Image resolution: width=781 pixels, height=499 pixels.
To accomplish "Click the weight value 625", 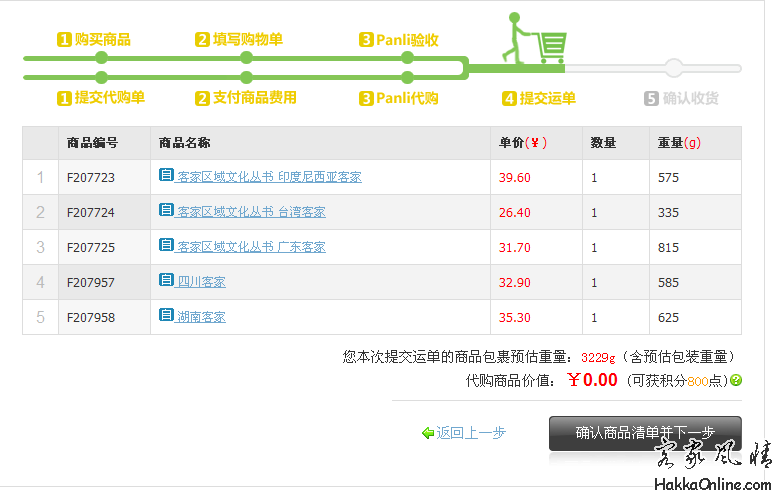I will [668, 318].
